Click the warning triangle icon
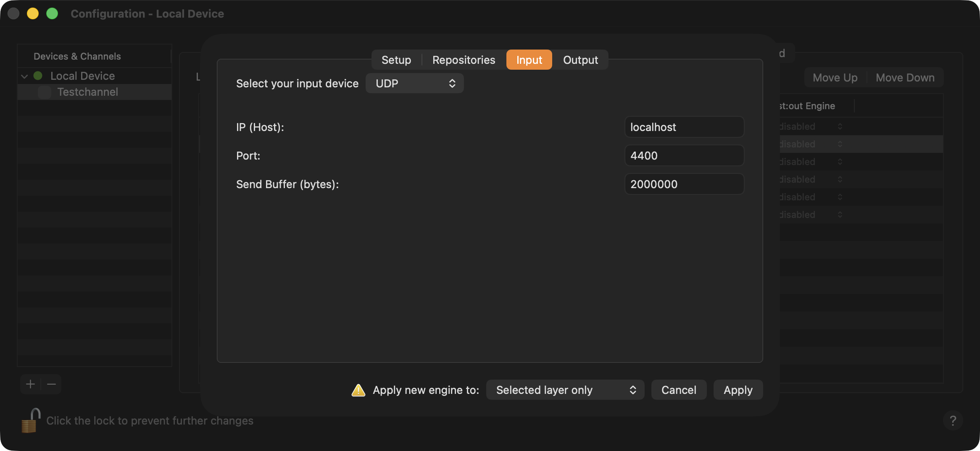 (x=358, y=390)
